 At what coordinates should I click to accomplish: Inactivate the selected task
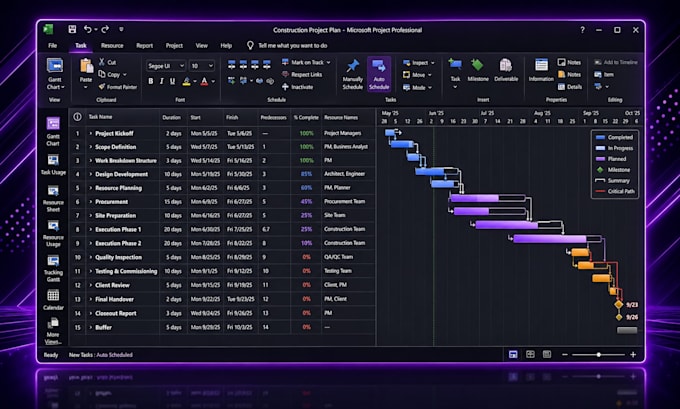[x=298, y=87]
